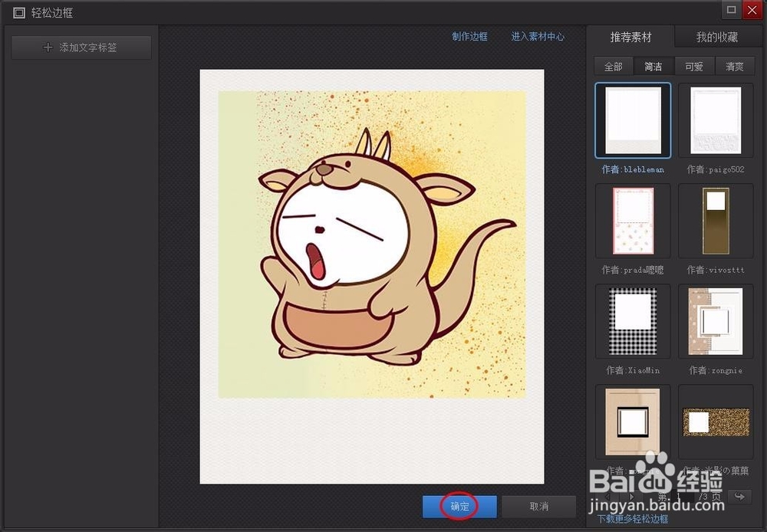Choose the prada frame with pink border
The height and width of the screenshot is (532, 767).
[633, 221]
